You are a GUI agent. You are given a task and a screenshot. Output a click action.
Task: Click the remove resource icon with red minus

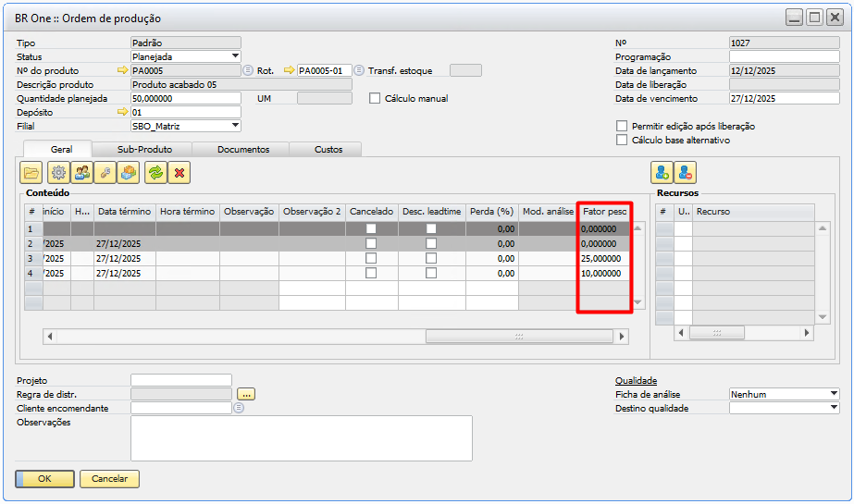point(686,172)
